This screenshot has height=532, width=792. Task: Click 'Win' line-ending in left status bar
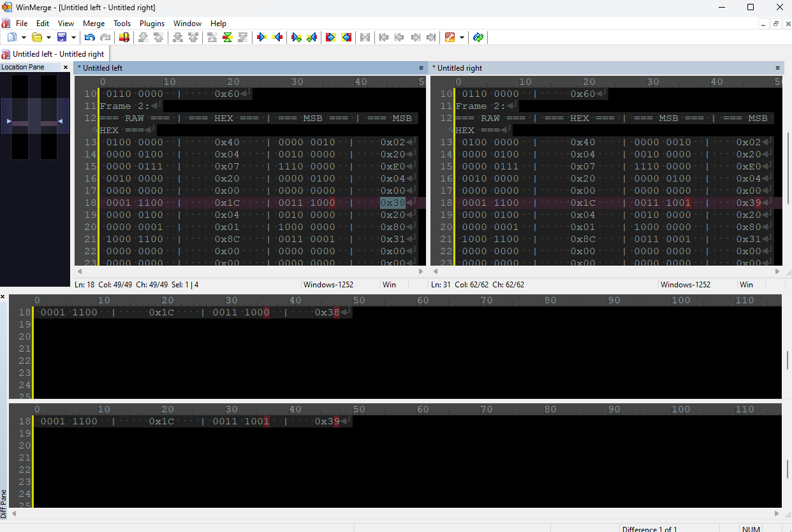click(x=388, y=284)
